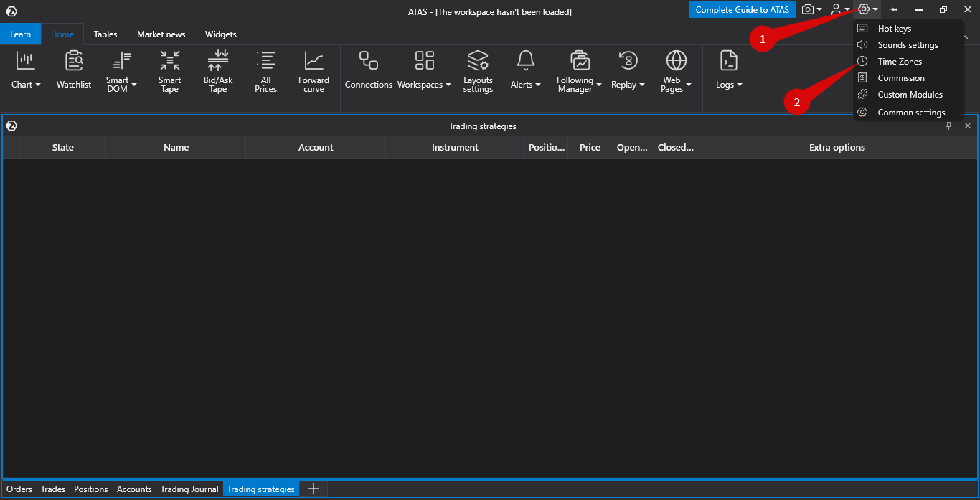Expand the user account dropdown arrow
The height and width of the screenshot is (500, 980).
pos(847,10)
